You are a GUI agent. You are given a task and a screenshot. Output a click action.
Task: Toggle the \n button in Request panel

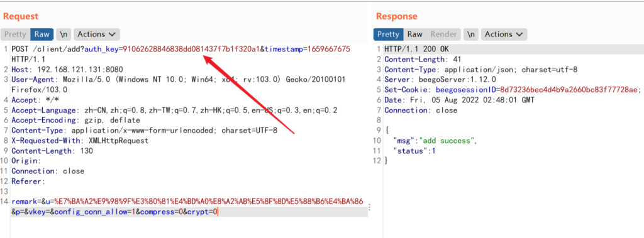pos(64,34)
